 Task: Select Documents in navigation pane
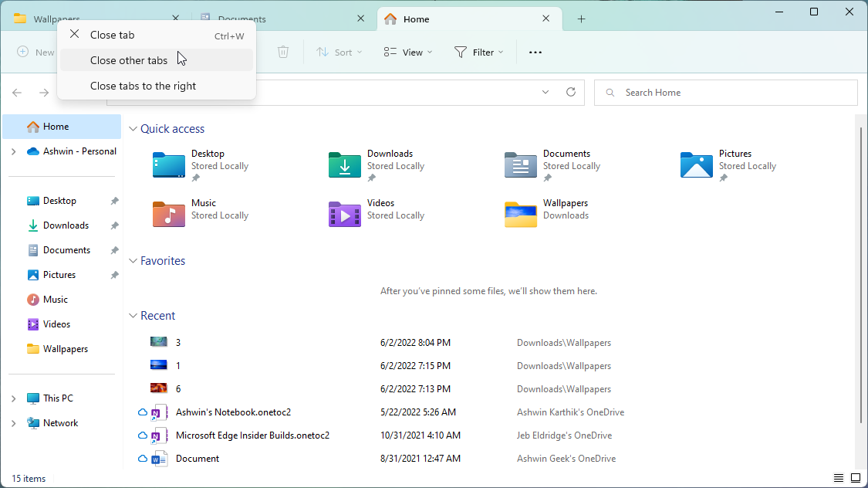(59, 250)
